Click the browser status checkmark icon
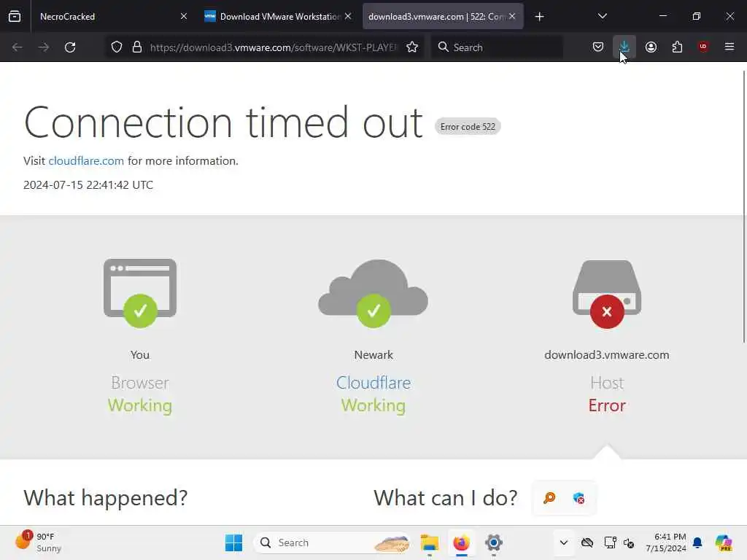 click(x=140, y=311)
